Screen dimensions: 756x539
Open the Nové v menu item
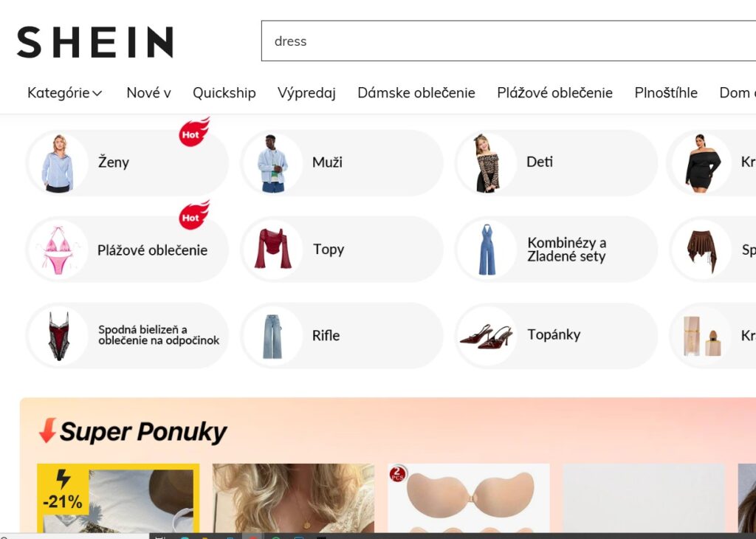click(x=148, y=92)
